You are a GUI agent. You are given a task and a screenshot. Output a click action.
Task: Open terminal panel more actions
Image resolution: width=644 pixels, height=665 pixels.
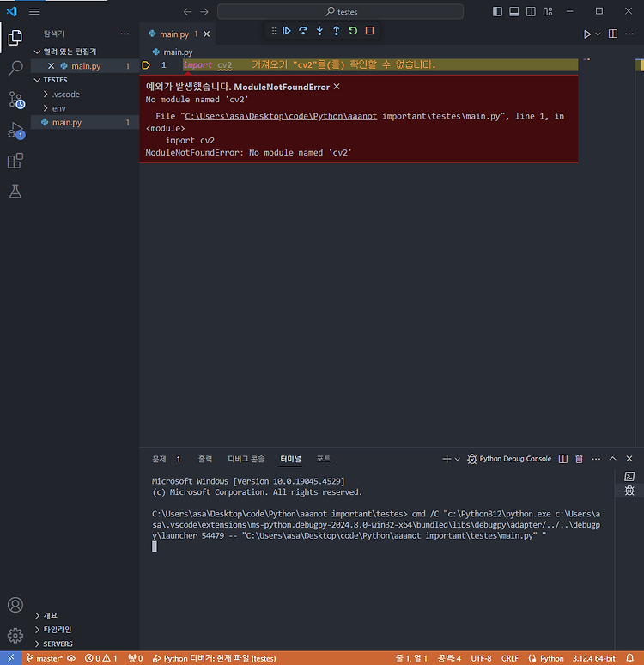click(596, 459)
